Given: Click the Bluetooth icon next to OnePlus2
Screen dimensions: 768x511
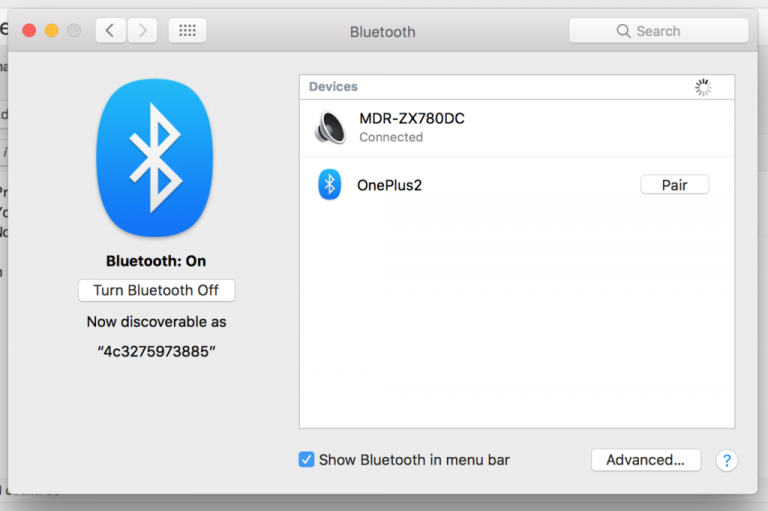Looking at the screenshot, I should 329,184.
